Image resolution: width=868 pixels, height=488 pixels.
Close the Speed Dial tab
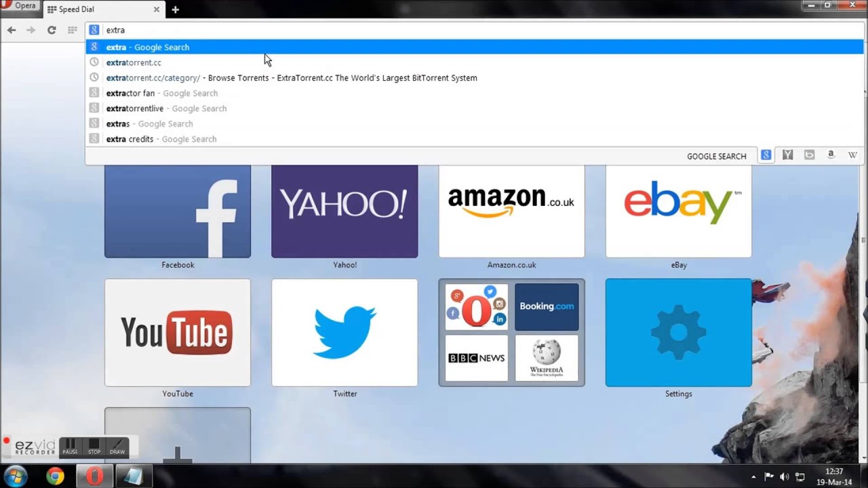click(157, 9)
